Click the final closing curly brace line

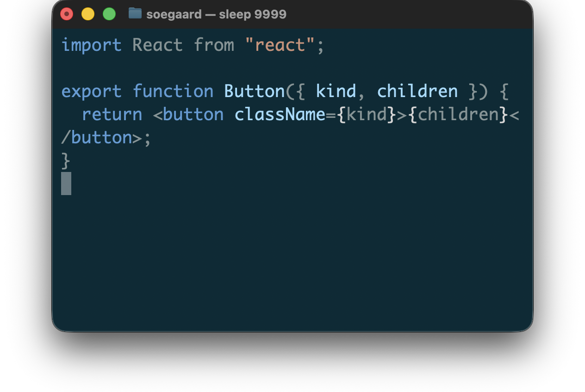coord(66,160)
